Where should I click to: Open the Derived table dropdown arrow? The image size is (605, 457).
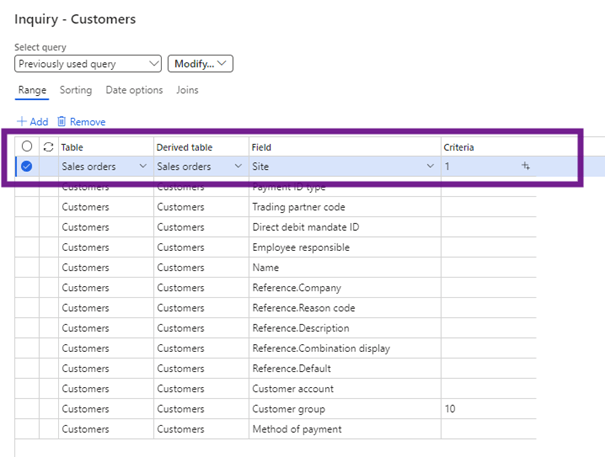(238, 167)
